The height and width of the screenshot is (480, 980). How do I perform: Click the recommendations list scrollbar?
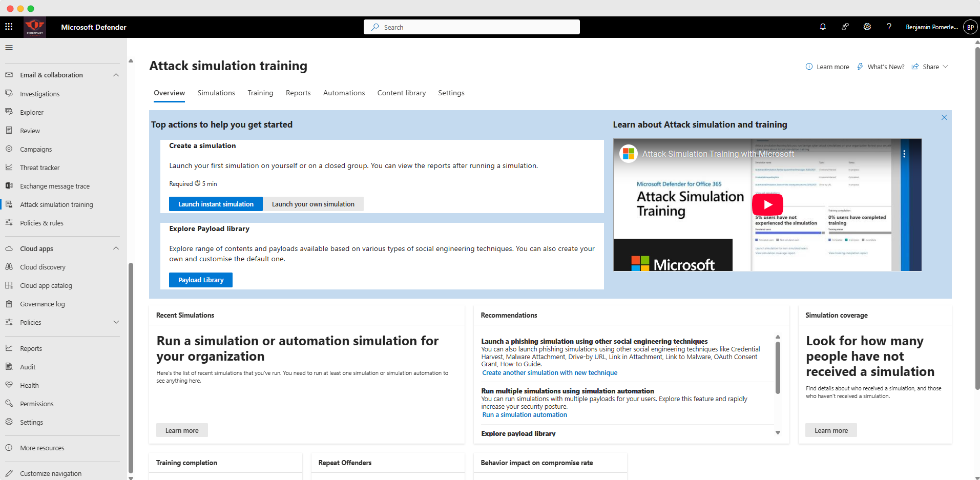778,367
